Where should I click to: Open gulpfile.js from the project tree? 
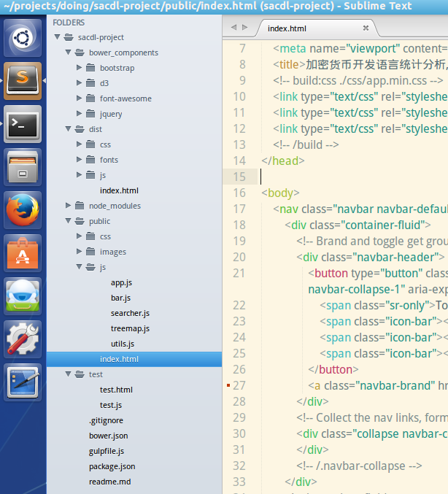(x=107, y=451)
